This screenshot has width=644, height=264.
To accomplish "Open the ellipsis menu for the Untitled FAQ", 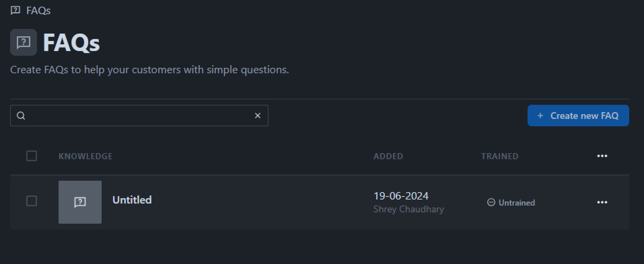I will click(602, 202).
